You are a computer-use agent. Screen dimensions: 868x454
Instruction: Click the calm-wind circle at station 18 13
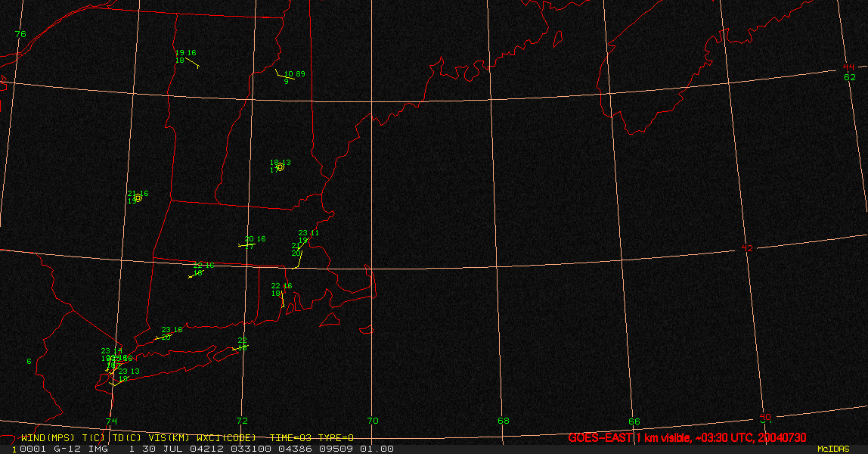coord(280,166)
